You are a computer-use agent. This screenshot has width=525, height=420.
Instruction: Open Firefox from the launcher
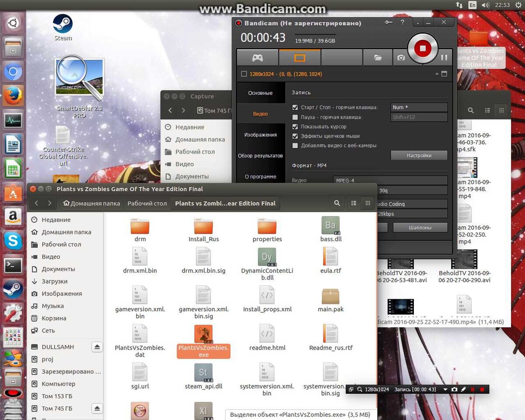(13, 96)
